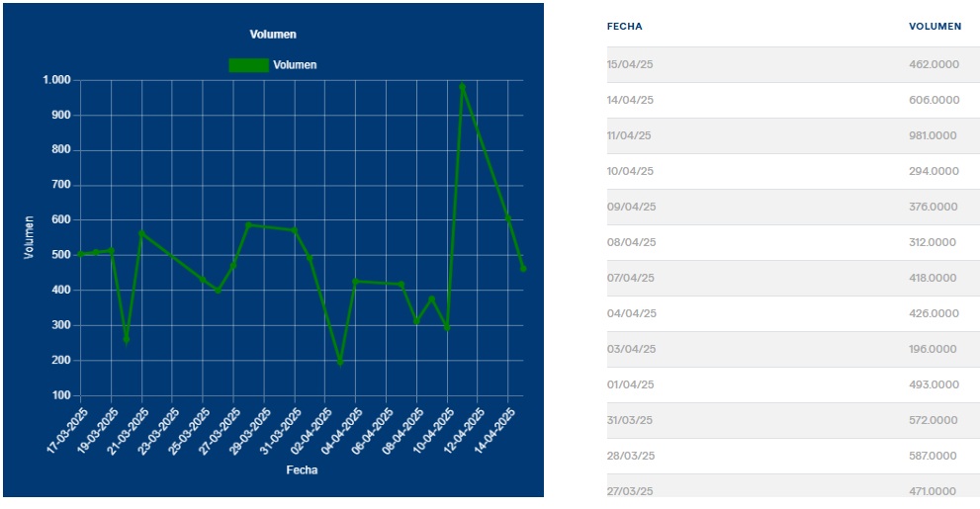This screenshot has width=980, height=509.
Task: Click the lowest data point near 196
Action: pyautogui.click(x=340, y=362)
